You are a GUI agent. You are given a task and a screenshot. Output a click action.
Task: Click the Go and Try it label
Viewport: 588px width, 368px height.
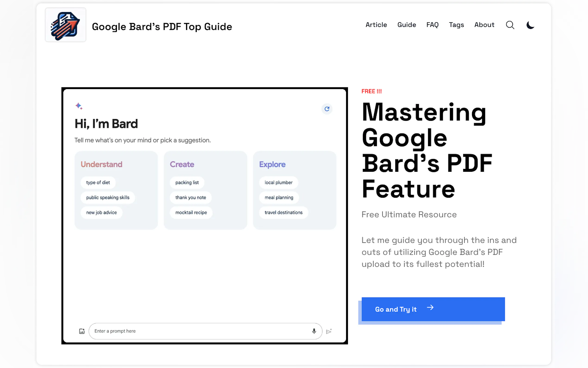coord(395,309)
